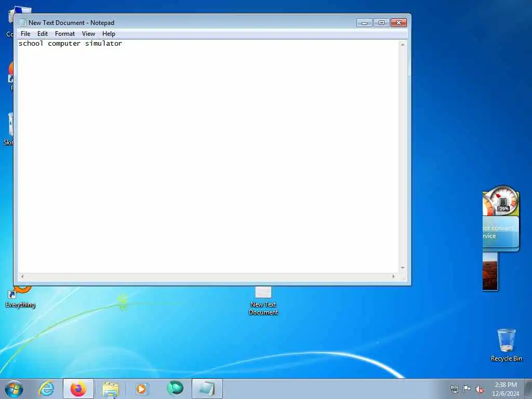The height and width of the screenshot is (399, 532).
Task: Click the vertical scrollbar down arrow
Action: click(403, 268)
